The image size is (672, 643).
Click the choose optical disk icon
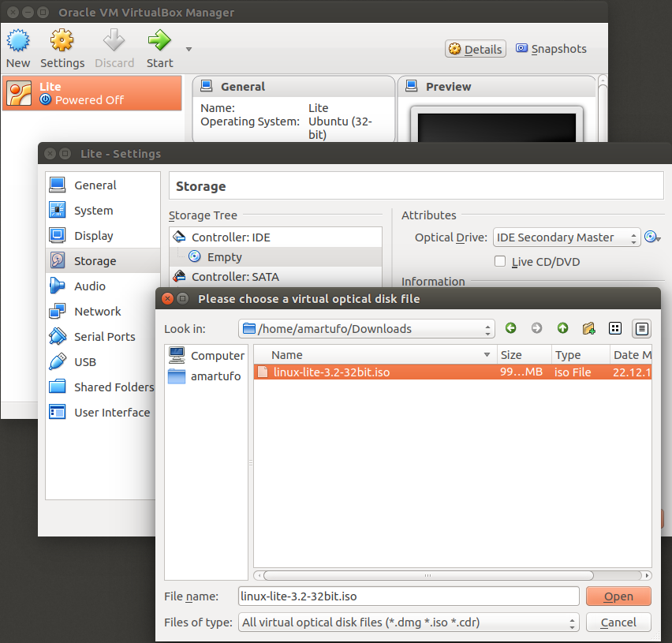[651, 237]
